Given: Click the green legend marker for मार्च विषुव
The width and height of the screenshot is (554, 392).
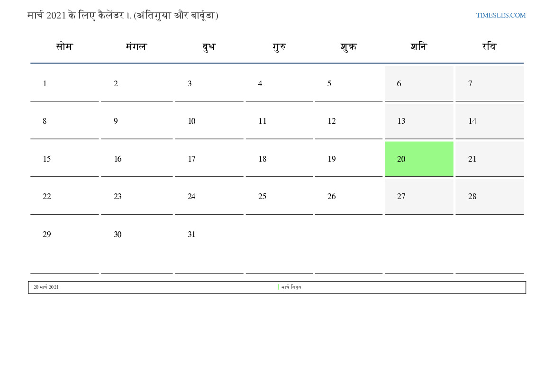Looking at the screenshot, I should tap(279, 287).
